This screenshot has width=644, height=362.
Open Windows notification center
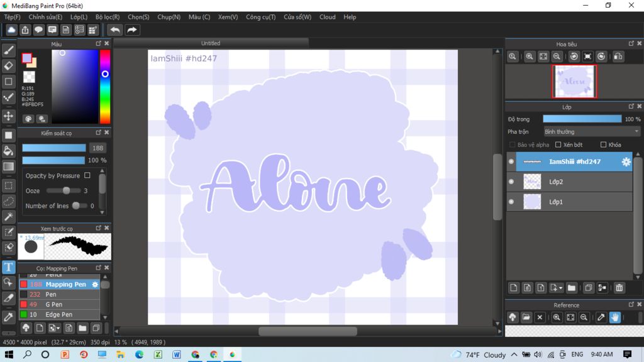pos(627,354)
